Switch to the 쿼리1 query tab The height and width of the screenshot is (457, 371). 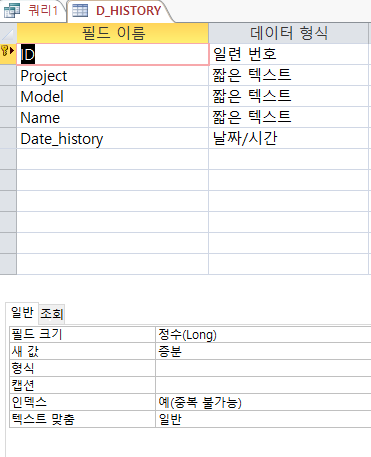point(32,11)
